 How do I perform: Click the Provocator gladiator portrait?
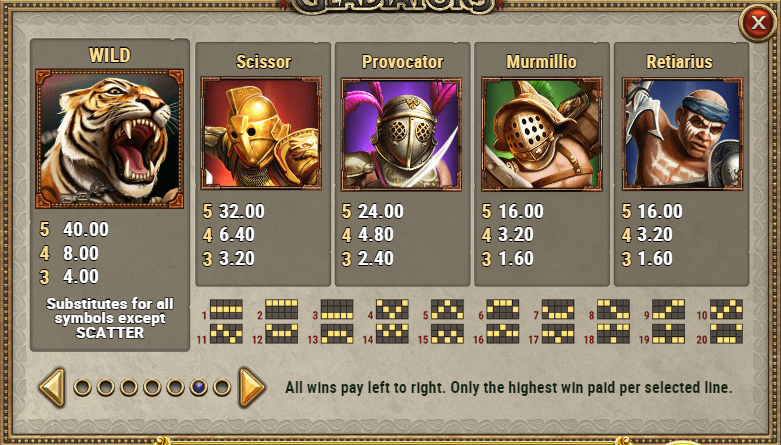click(401, 134)
